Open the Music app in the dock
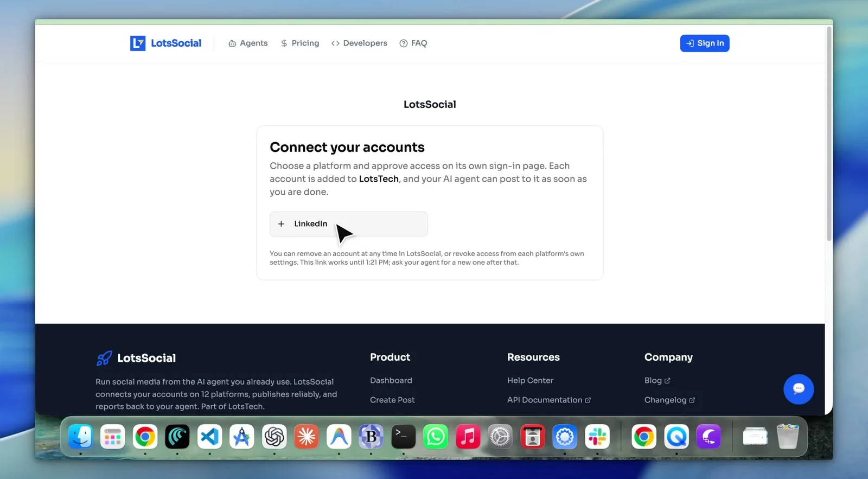Image resolution: width=868 pixels, height=479 pixels. (x=468, y=437)
